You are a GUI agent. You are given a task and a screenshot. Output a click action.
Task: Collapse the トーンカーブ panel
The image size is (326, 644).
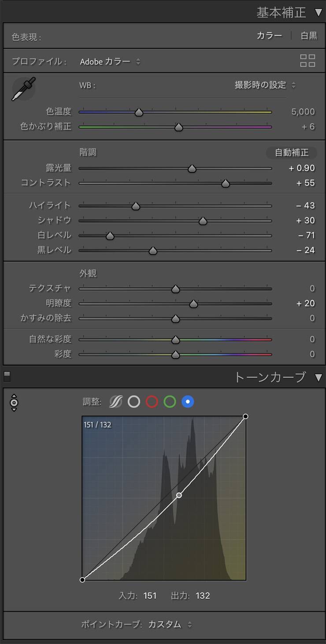pyautogui.click(x=319, y=377)
